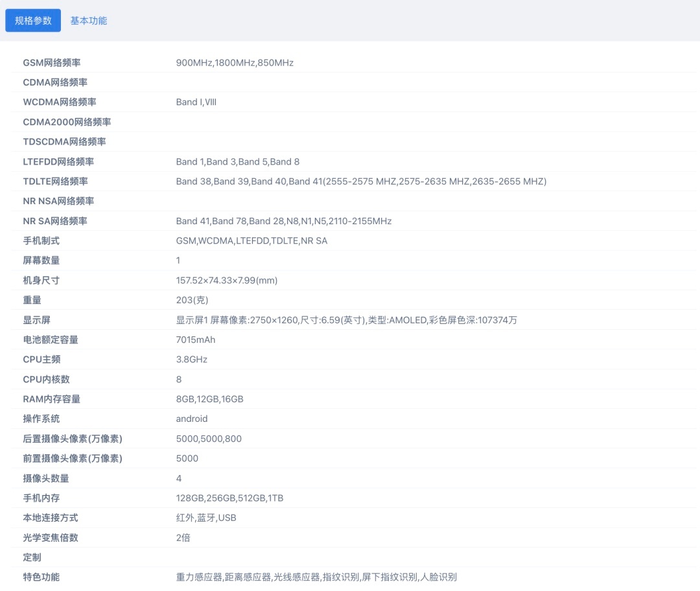Click the 特色功能 label
700x591 pixels.
coord(41,577)
